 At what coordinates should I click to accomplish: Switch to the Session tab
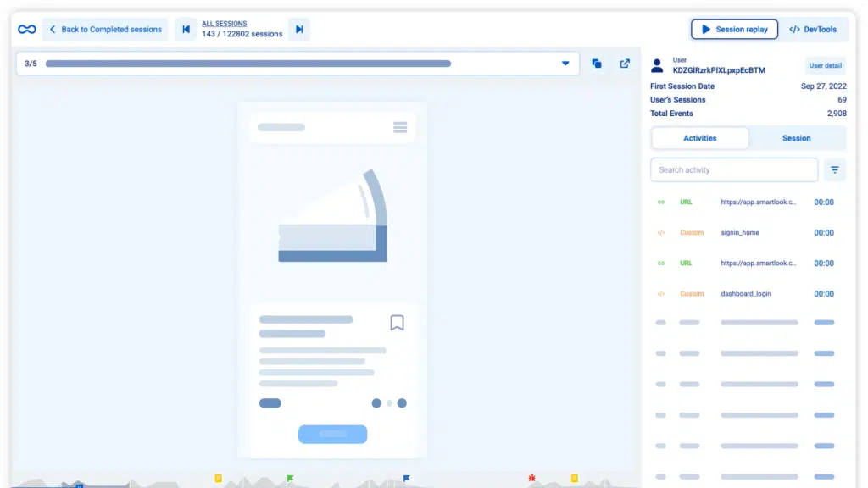click(797, 138)
